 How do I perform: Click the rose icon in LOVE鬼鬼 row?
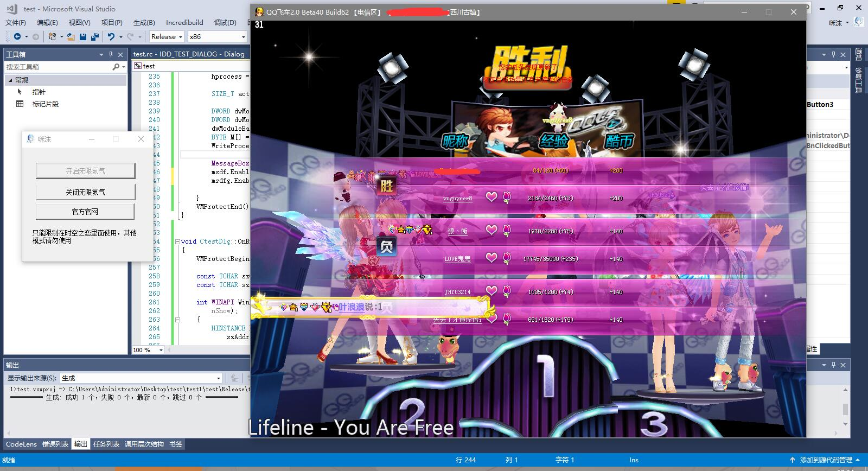point(507,259)
